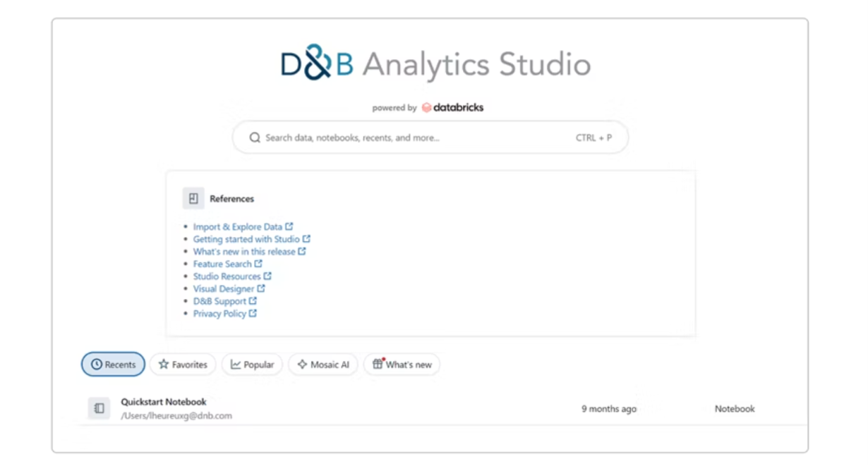Open the Feature Search link
This screenshot has width=868, height=466.
click(222, 264)
